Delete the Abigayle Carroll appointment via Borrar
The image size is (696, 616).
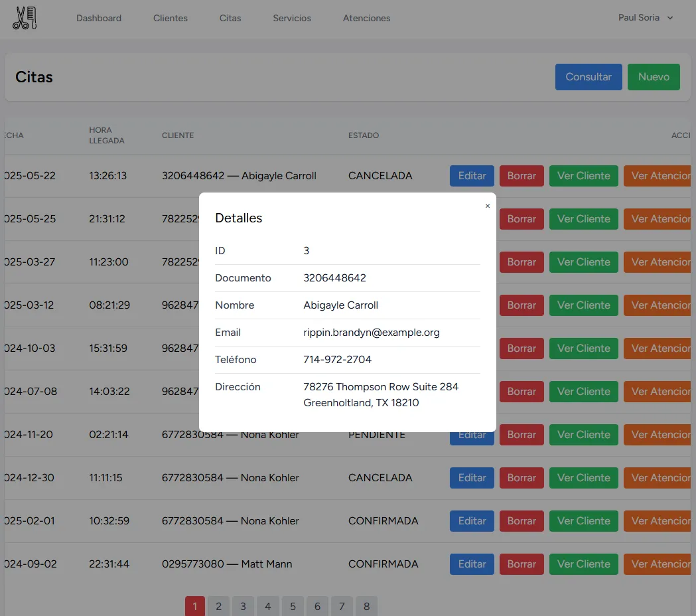(x=522, y=176)
